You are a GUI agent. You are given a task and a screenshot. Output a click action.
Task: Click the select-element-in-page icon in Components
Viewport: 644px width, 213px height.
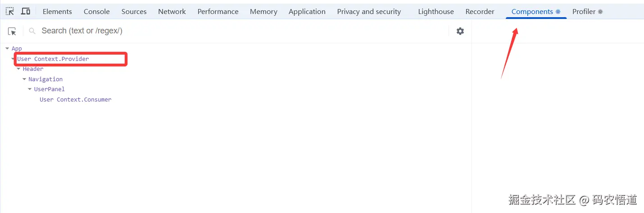12,31
